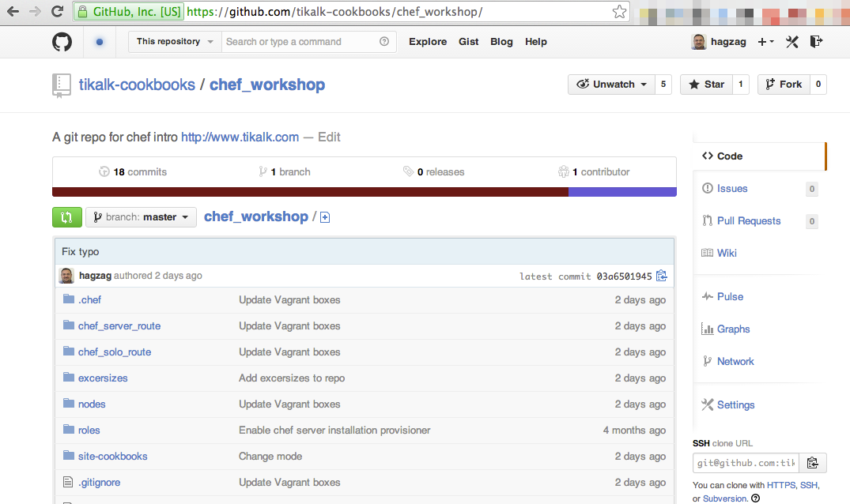The width and height of the screenshot is (850, 504).
Task: Click the purple language bar segment
Action: click(x=622, y=192)
